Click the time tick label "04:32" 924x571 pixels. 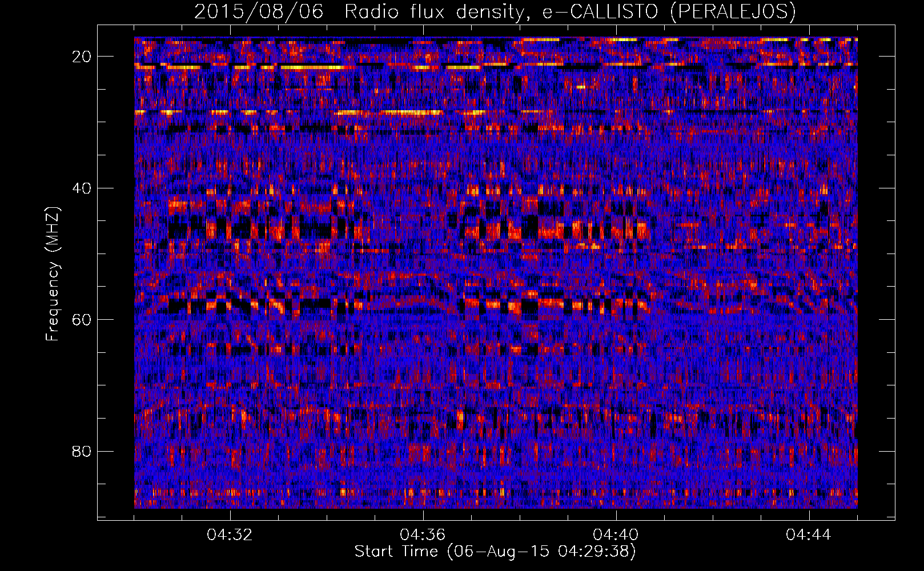coord(230,534)
